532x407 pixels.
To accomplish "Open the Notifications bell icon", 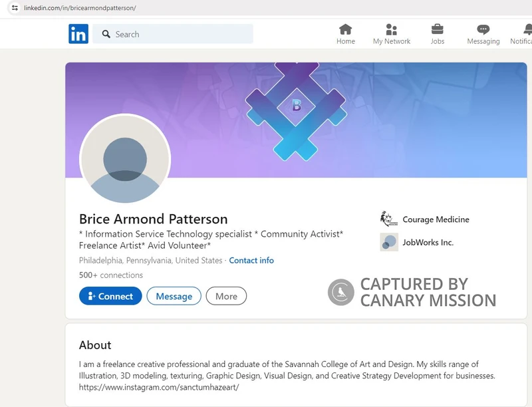I will (525, 31).
